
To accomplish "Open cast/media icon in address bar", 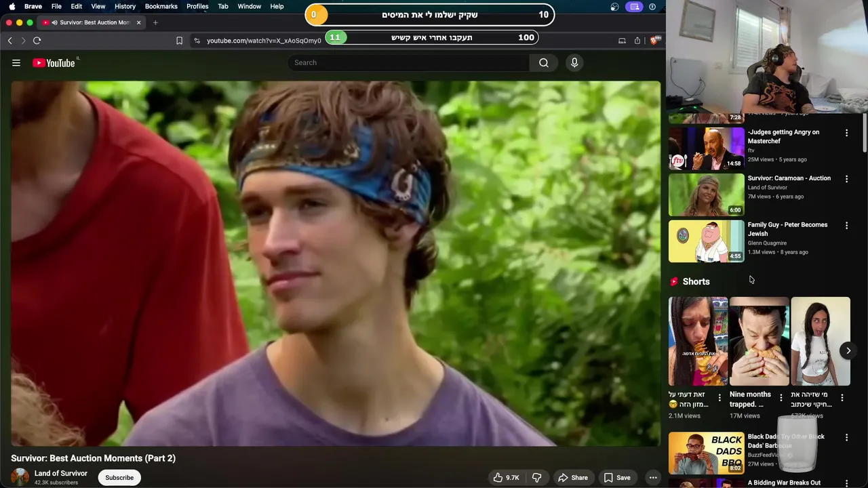I will (x=622, y=41).
